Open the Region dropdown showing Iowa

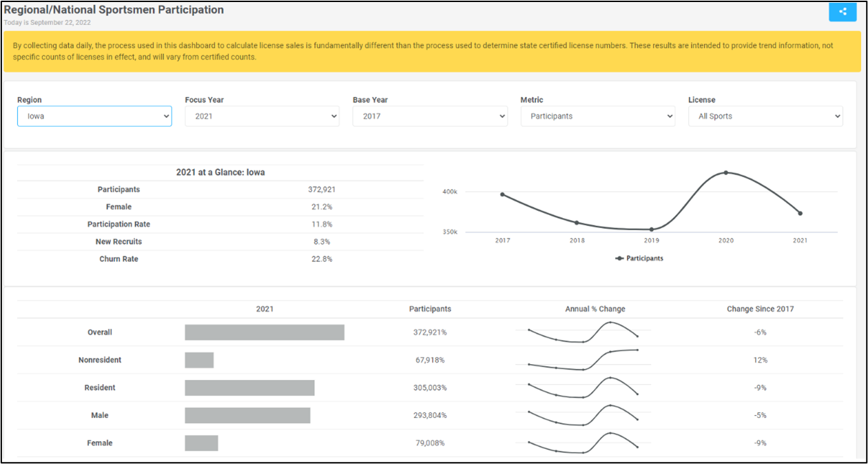(94, 117)
